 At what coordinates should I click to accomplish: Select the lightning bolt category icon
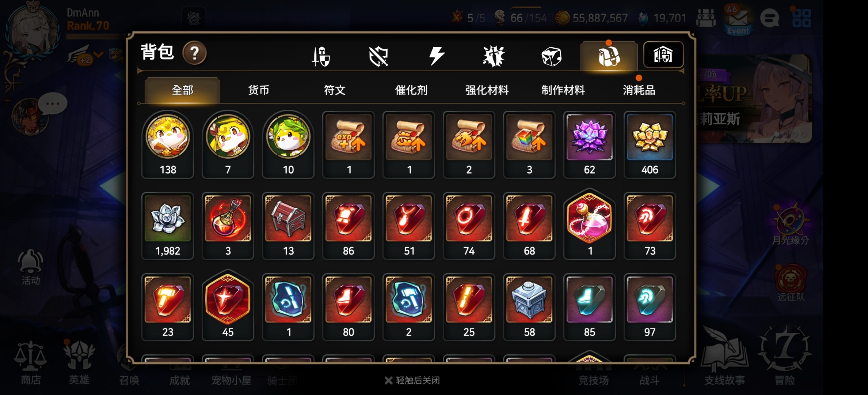pyautogui.click(x=436, y=56)
